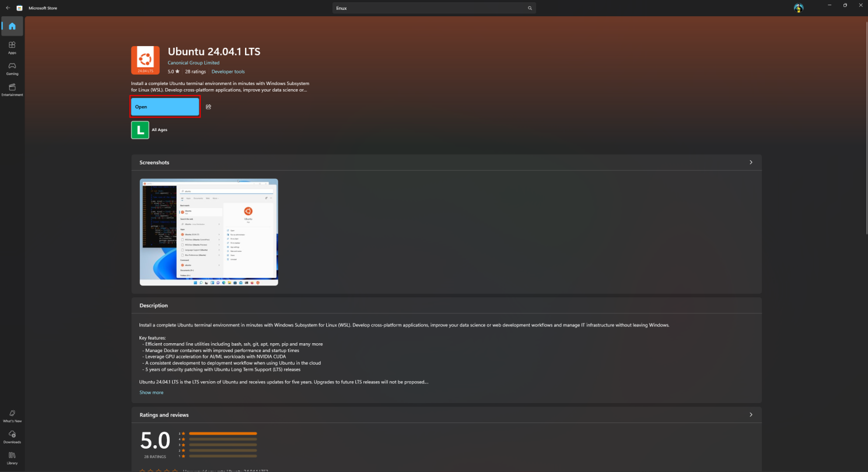This screenshot has height=472, width=868.
Task: Open the Entertainment section in sidebar
Action: pos(12,90)
